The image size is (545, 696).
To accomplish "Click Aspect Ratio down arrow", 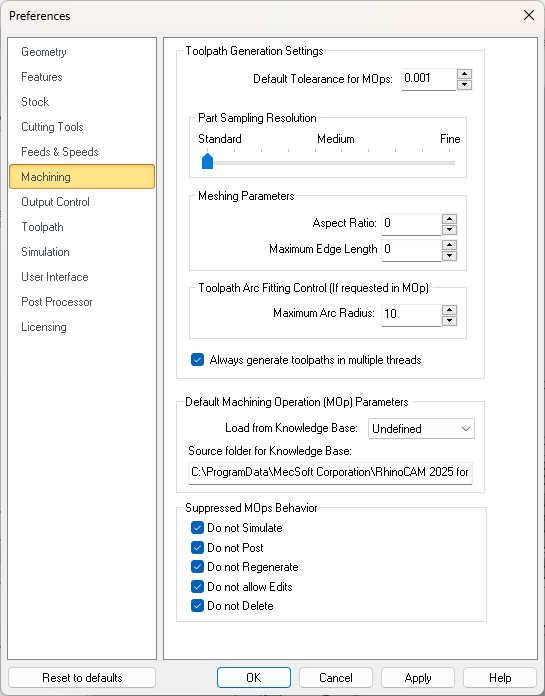I will point(450,229).
